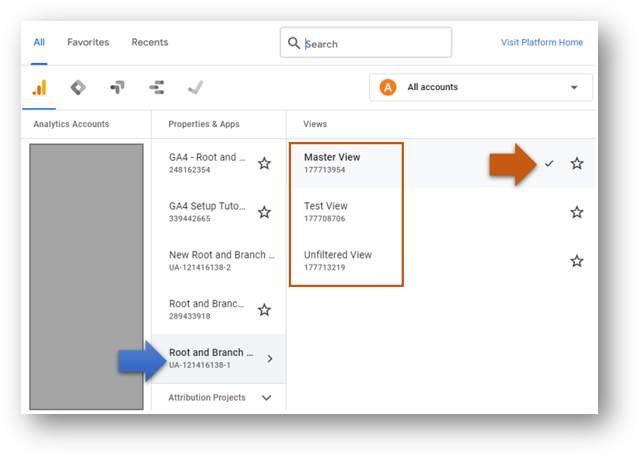Star the Unfiltered View

point(577,261)
